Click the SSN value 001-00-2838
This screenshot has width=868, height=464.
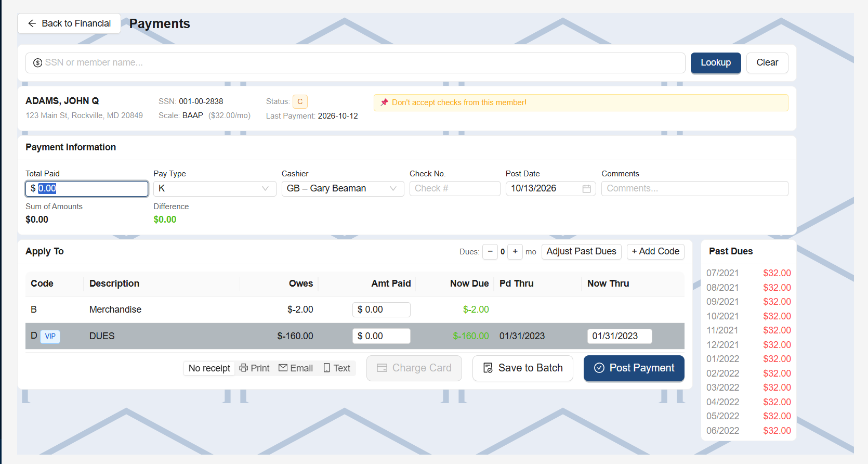[201, 102]
